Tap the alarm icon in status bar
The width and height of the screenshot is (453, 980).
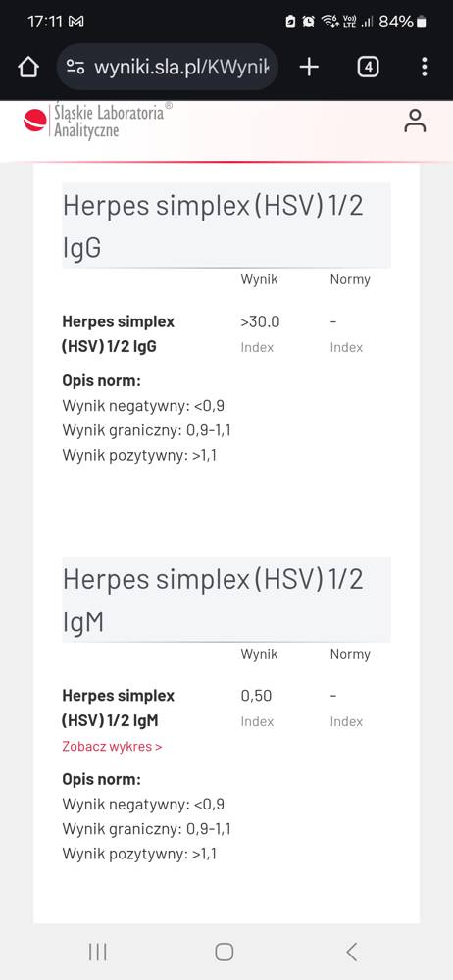click(x=309, y=22)
